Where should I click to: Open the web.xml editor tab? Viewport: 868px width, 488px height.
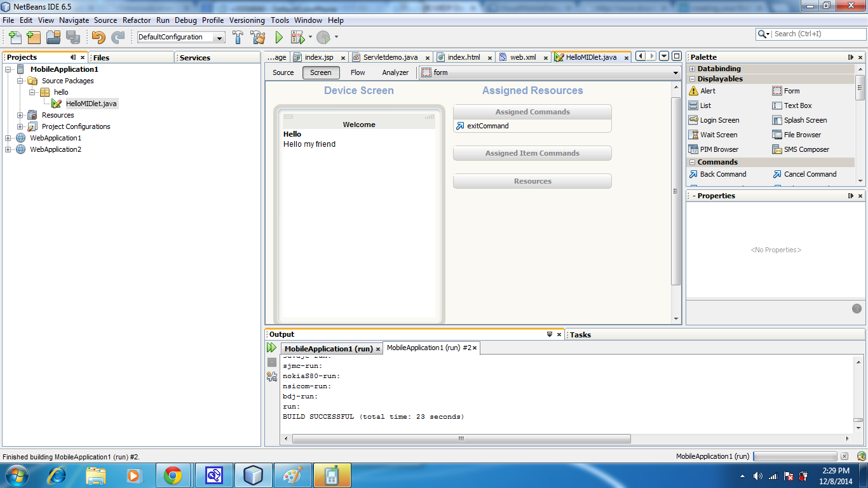tap(523, 57)
